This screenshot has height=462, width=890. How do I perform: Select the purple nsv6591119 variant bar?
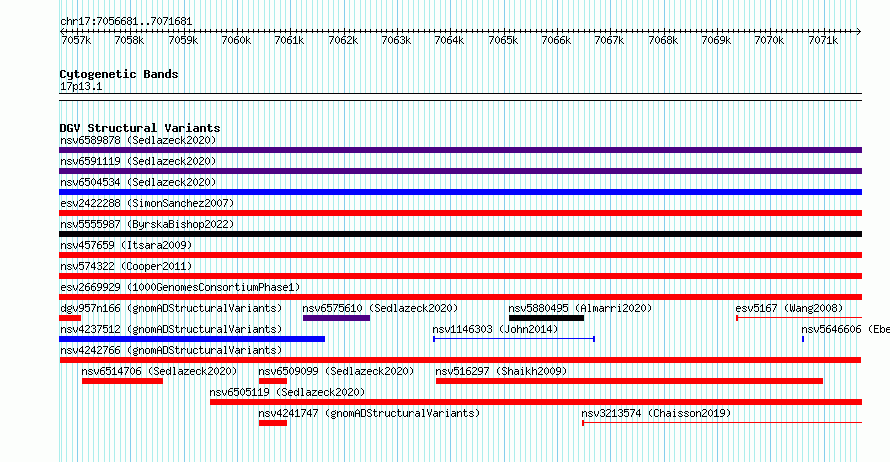(x=460, y=171)
